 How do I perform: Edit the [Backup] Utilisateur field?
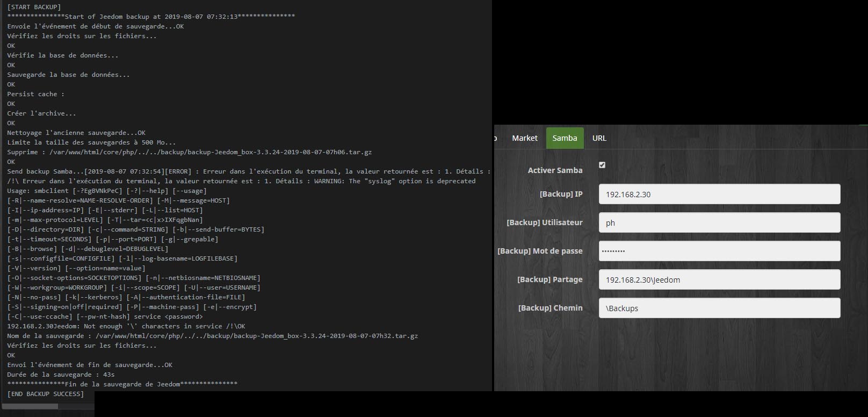[719, 222]
